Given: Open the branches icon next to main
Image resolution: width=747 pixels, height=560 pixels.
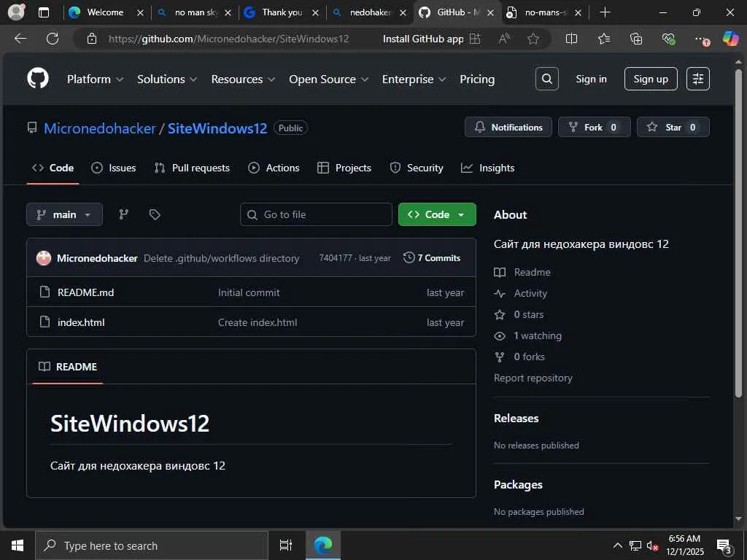Looking at the screenshot, I should click(x=123, y=215).
